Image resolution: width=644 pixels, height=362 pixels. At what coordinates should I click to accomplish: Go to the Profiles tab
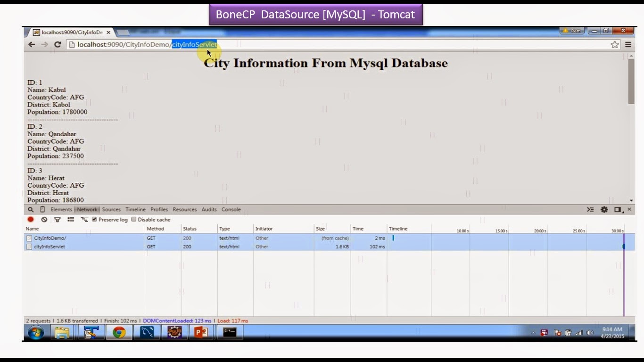pyautogui.click(x=159, y=210)
